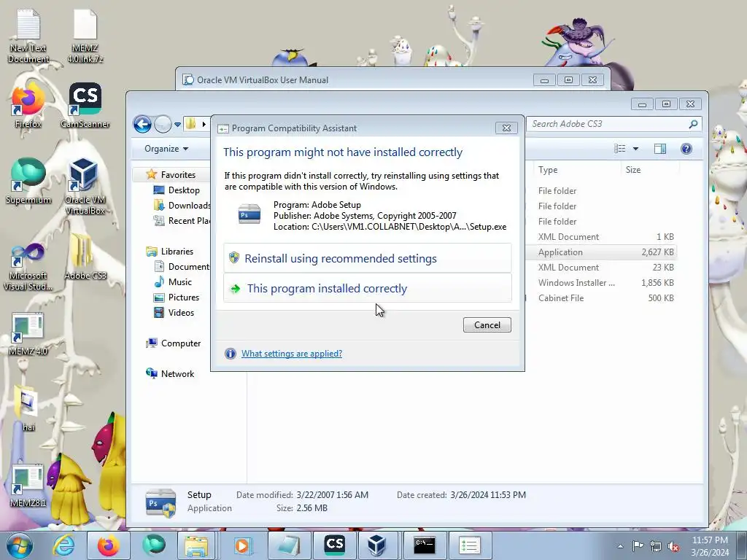The height and width of the screenshot is (560, 747).
Task: Select the Oracle VM VirtualBox desktop icon
Action: 85,187
